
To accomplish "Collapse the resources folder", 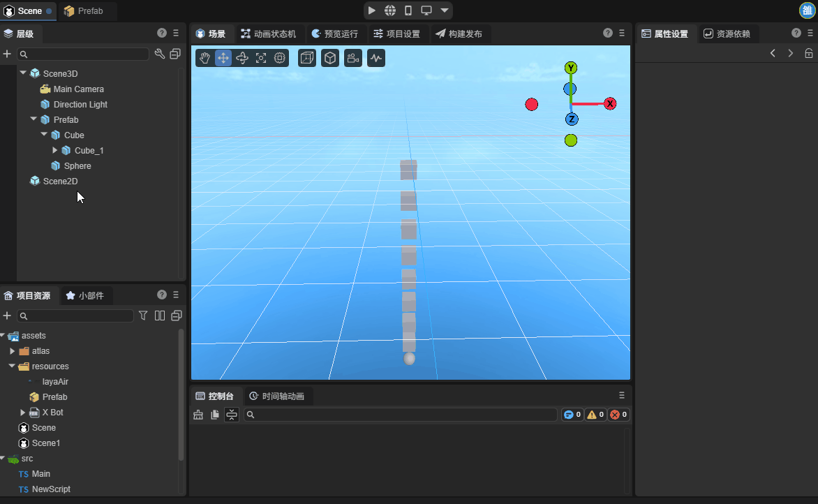I will click(x=12, y=366).
